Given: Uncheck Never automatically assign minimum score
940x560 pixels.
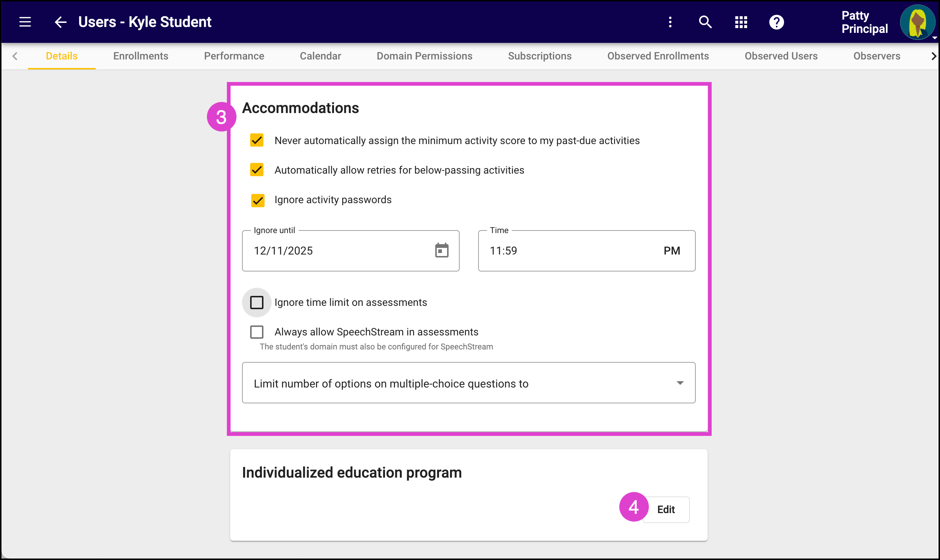Looking at the screenshot, I should tap(256, 140).
